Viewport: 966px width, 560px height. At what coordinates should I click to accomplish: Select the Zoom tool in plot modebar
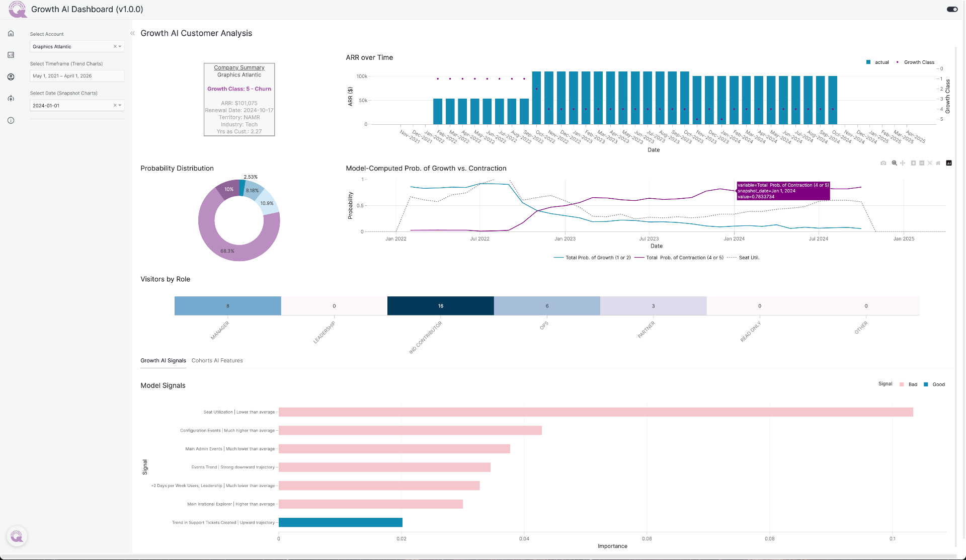(894, 163)
